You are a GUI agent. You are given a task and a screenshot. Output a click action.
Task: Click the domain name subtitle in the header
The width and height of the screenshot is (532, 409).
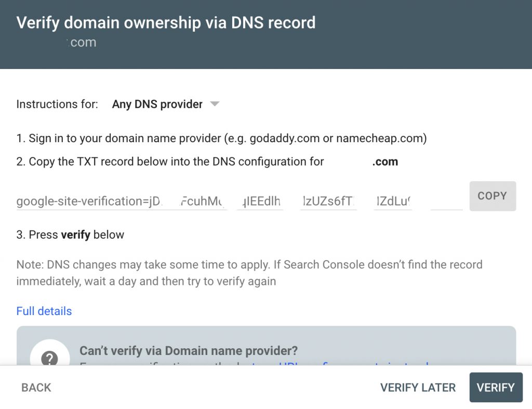point(82,43)
